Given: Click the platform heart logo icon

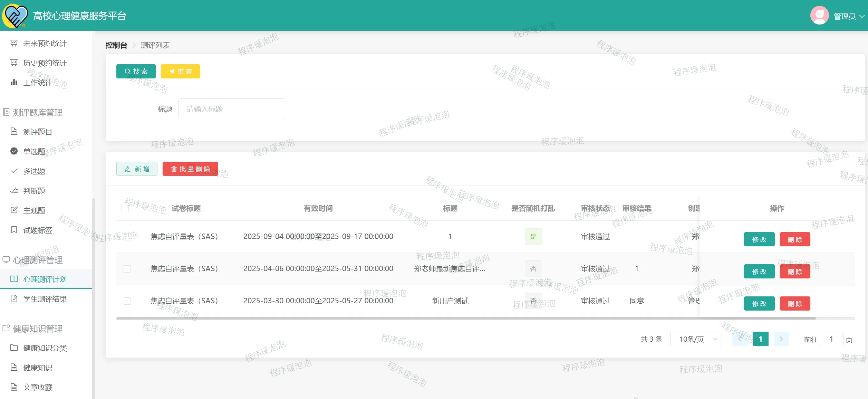Looking at the screenshot, I should coord(15,16).
